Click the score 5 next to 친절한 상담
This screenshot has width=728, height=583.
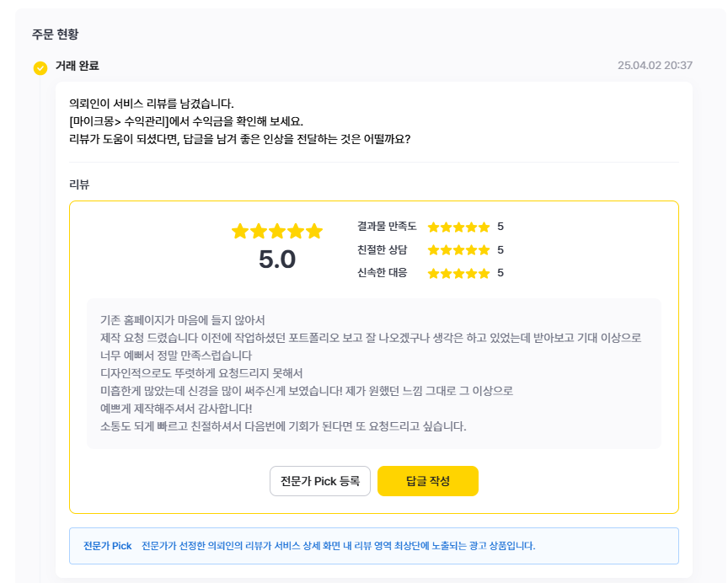click(500, 250)
